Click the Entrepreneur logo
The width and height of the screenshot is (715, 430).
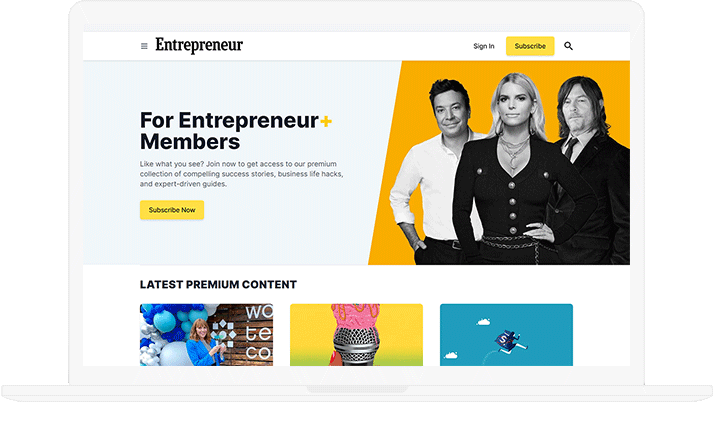199,45
